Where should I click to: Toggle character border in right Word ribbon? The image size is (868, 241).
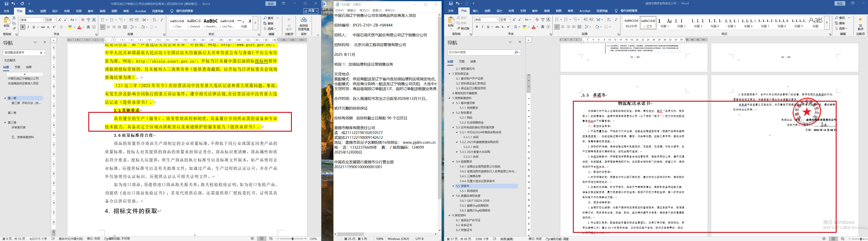548,20
